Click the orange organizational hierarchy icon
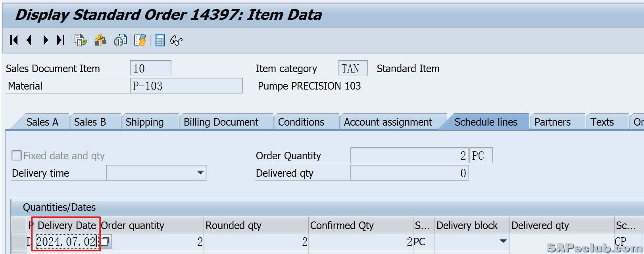Screen dimensions: 644x254 [101, 40]
